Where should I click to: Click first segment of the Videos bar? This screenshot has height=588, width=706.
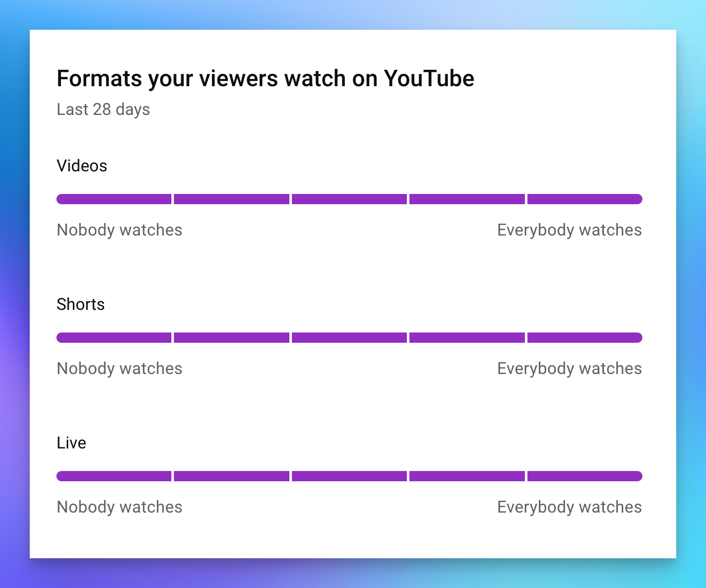[114, 199]
